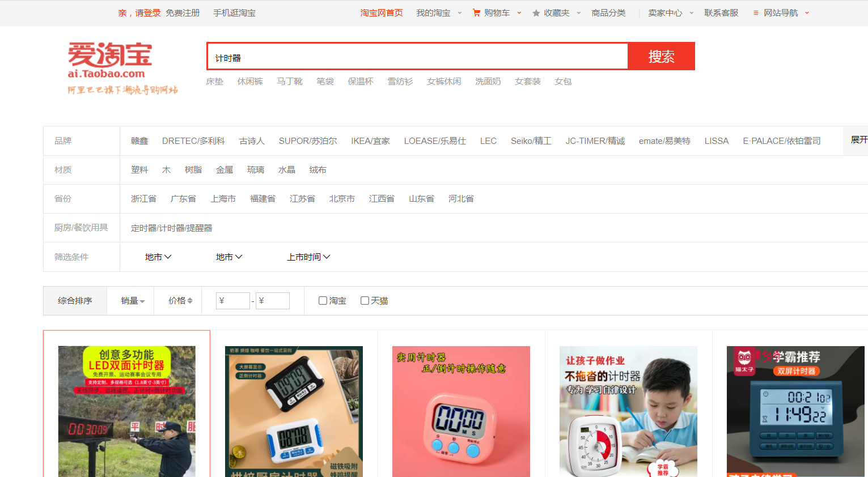
Task: Check the 天猫 filter checkbox
Action: 365,301
